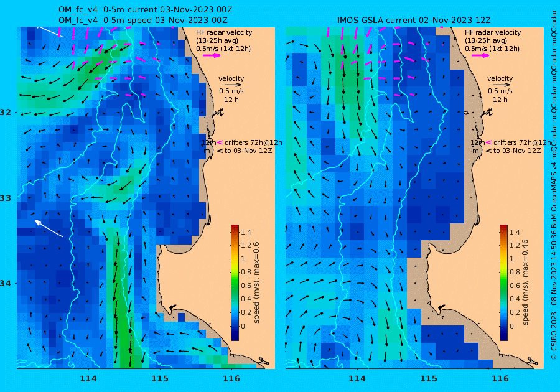Click longitude label '114' under left map
Viewport: 560px width, 392px height.
88,378
